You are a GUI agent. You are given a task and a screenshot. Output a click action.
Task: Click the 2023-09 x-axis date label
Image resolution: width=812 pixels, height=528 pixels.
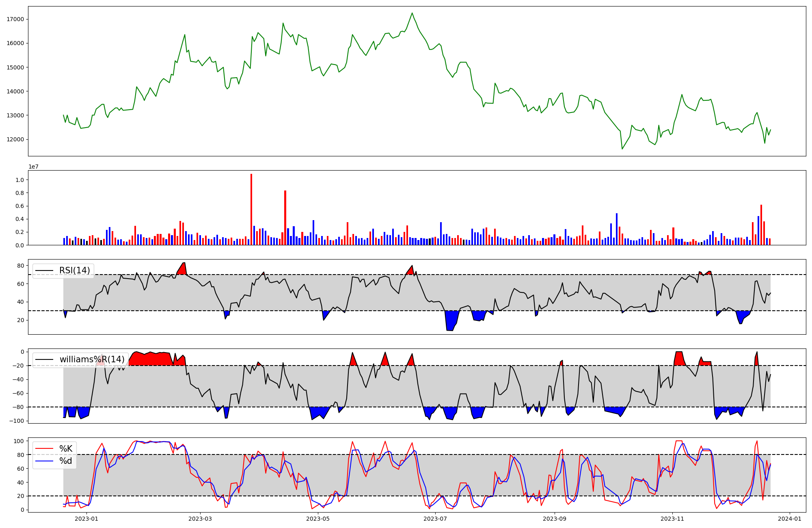coord(554,519)
